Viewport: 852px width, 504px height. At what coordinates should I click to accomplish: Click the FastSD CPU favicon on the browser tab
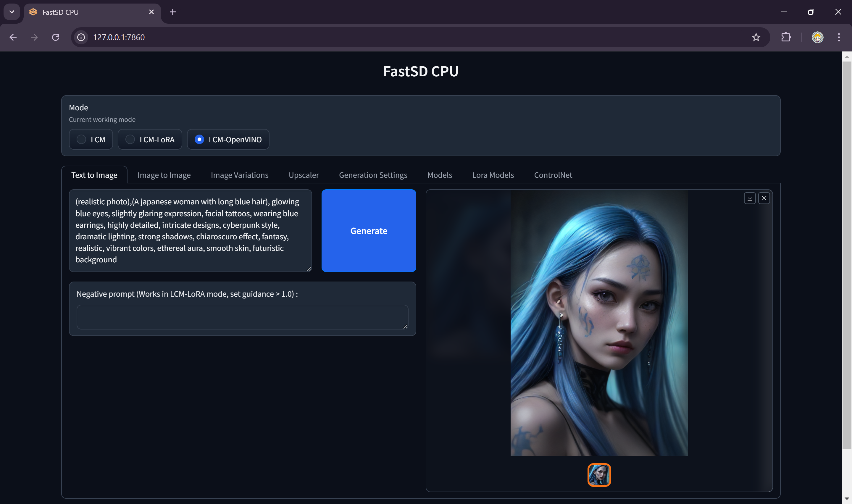33,12
